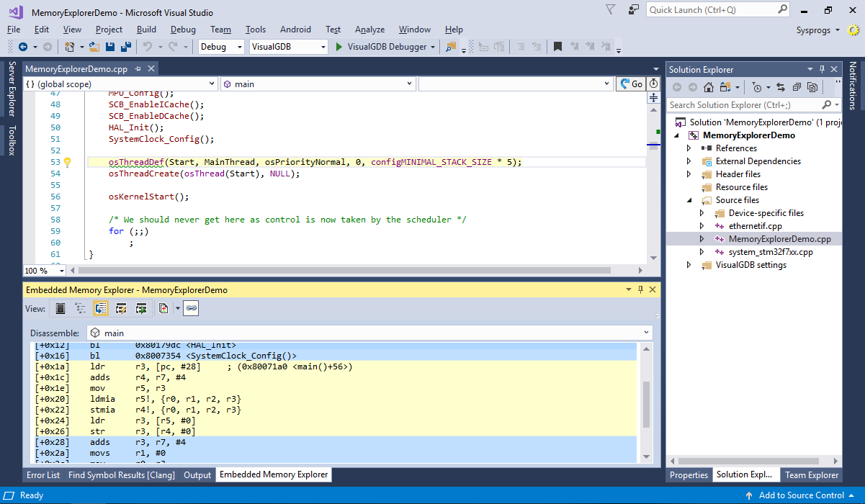Viewport: 865px width, 504px height.
Task: Click the editor split handle icon
Action: point(653,97)
